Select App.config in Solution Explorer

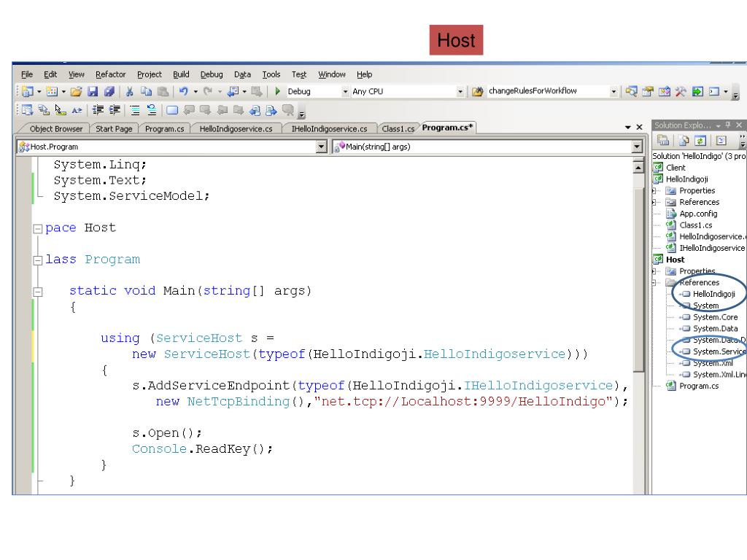[698, 214]
